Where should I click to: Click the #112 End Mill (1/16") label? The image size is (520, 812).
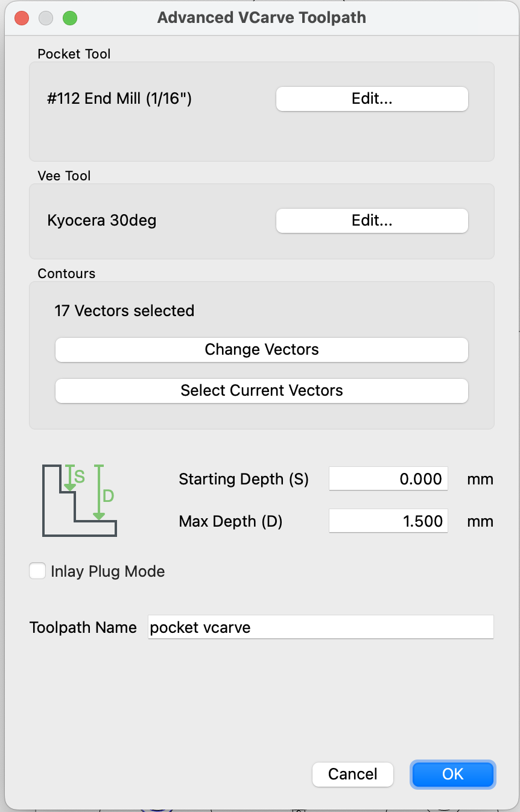point(119,99)
